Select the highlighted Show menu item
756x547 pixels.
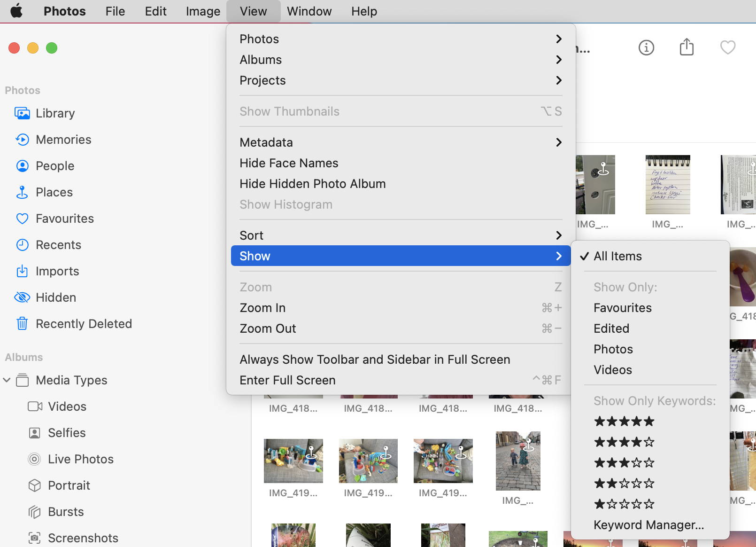tap(401, 256)
